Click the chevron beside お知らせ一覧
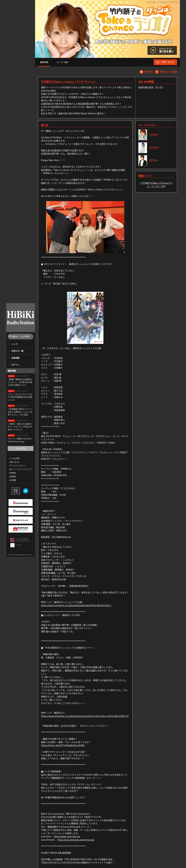The image size is (186, 868). tap(9, 351)
